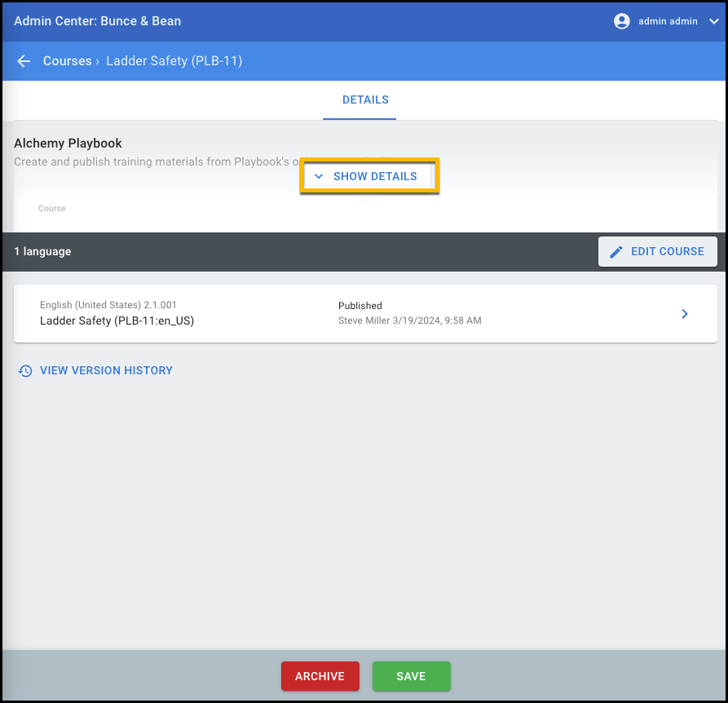728x703 pixels.
Task: Open the account menu dropdown arrow
Action: click(x=714, y=21)
